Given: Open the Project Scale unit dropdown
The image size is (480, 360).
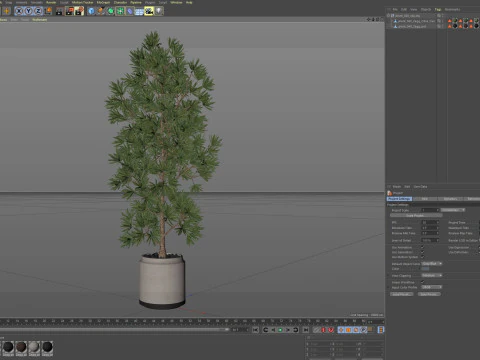Looking at the screenshot, I should (x=453, y=210).
